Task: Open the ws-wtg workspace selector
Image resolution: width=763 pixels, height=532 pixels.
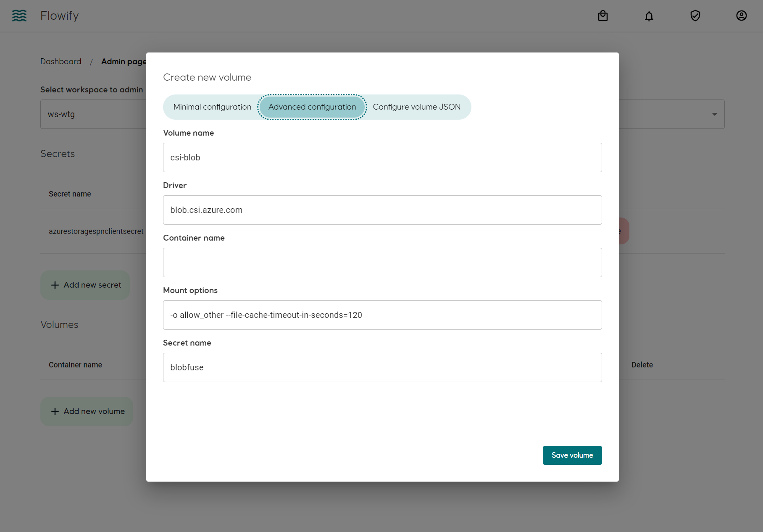Action: (x=382, y=114)
